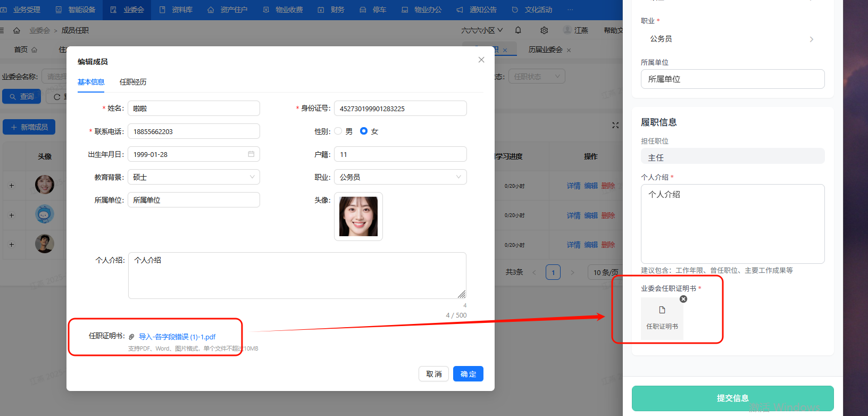Viewport: 868px width, 416px height.
Task: Open the 物业收费 menu
Action: [x=283, y=10]
